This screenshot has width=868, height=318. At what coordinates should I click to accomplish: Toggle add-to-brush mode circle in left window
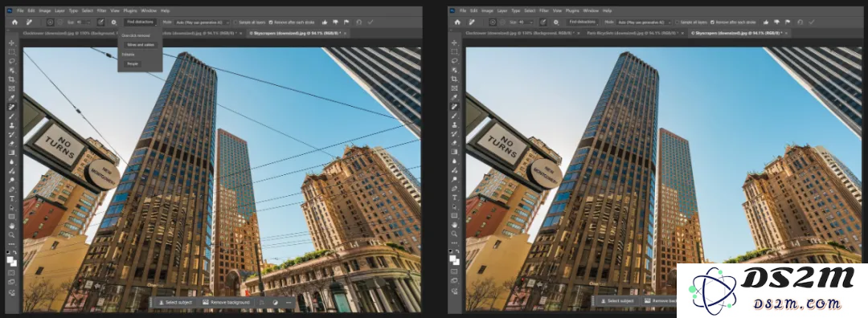click(50, 22)
